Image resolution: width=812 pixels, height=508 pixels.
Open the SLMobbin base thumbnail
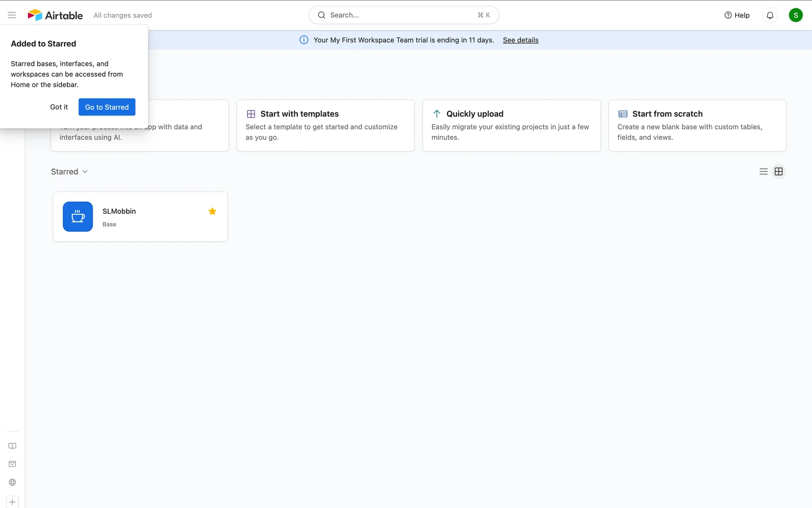coord(78,217)
